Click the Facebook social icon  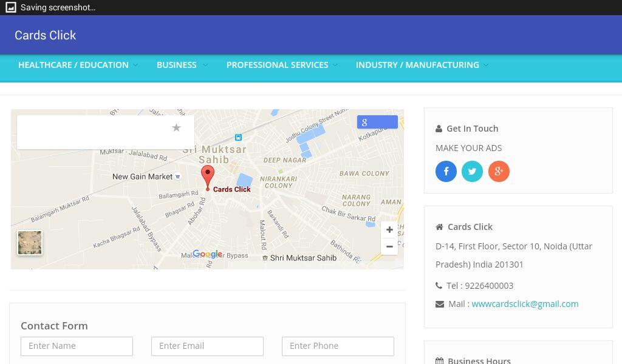[446, 171]
